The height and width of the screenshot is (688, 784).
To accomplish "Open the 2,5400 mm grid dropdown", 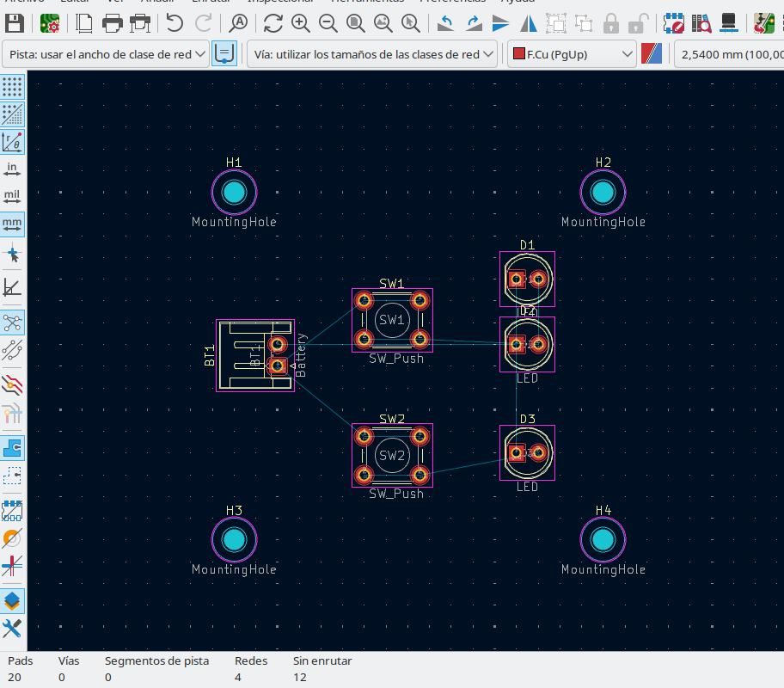I will [729, 54].
